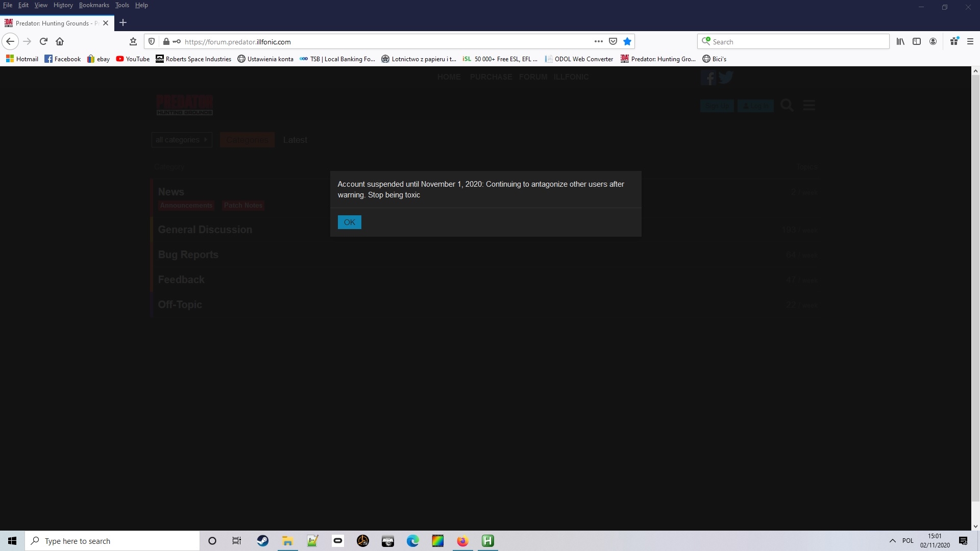The image size is (980, 551).
Task: Open the History menu
Action: point(63,5)
